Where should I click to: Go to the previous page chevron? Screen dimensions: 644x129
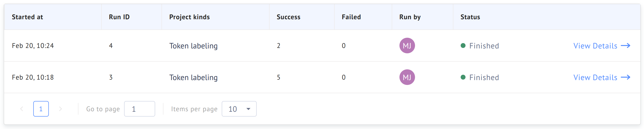[22, 109]
